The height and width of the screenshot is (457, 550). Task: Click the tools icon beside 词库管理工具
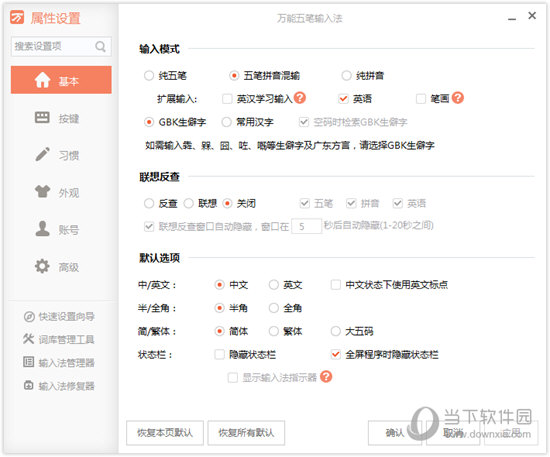pyautogui.click(x=28, y=339)
